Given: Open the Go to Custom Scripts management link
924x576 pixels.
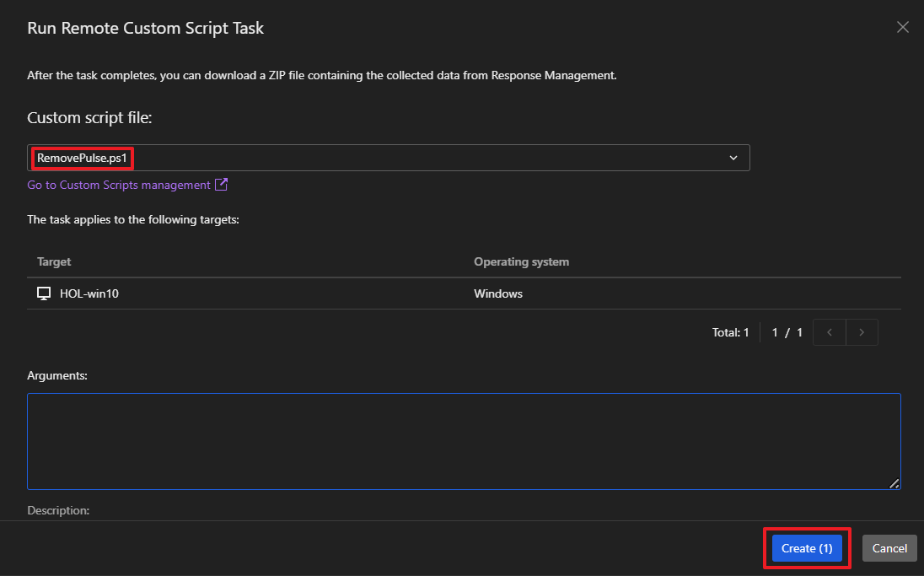Looking at the screenshot, I should [119, 185].
